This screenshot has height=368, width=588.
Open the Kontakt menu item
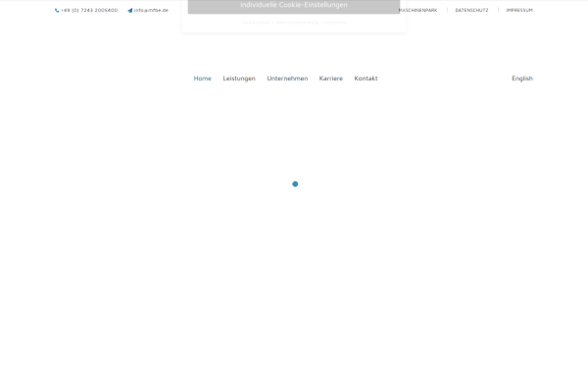[366, 79]
